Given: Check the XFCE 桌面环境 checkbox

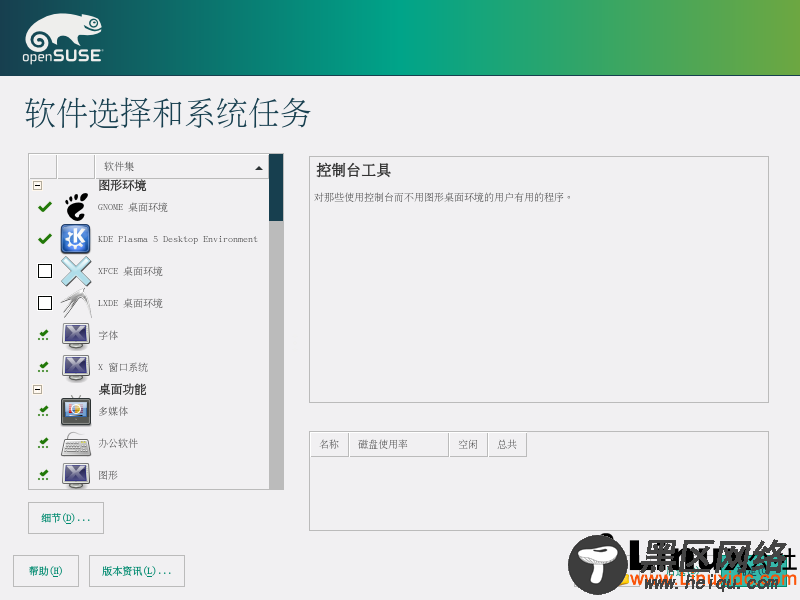Looking at the screenshot, I should (45, 271).
